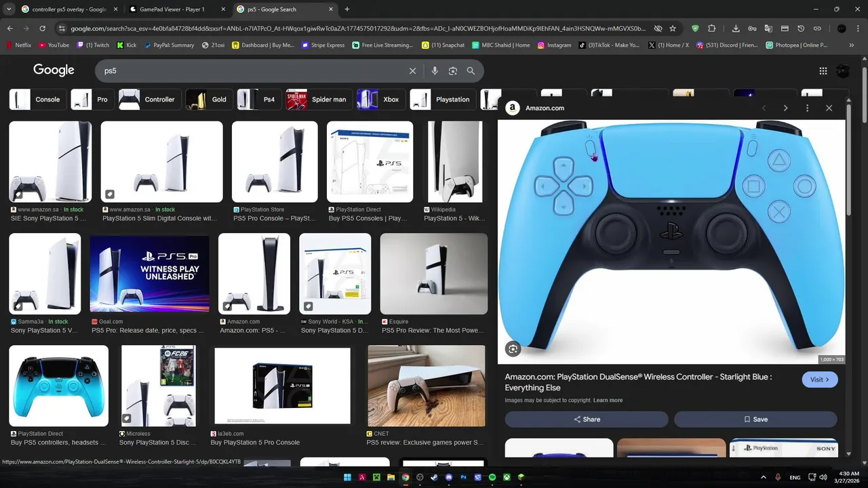This screenshot has width=868, height=488.
Task: Go back to previous page
Action: pyautogui.click(x=9, y=28)
